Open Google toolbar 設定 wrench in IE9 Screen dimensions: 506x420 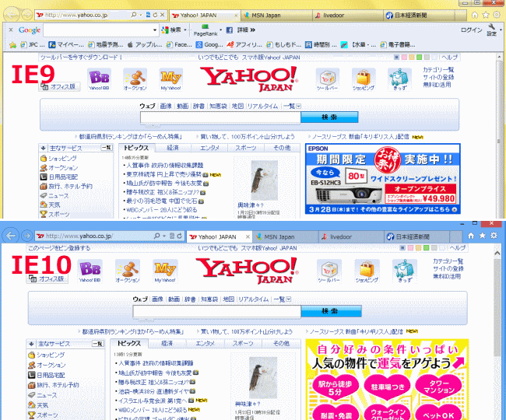tap(491, 30)
